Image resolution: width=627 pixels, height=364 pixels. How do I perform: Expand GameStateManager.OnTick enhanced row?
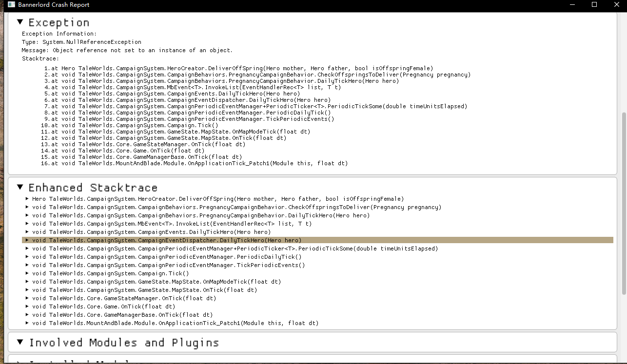[x=27, y=298]
